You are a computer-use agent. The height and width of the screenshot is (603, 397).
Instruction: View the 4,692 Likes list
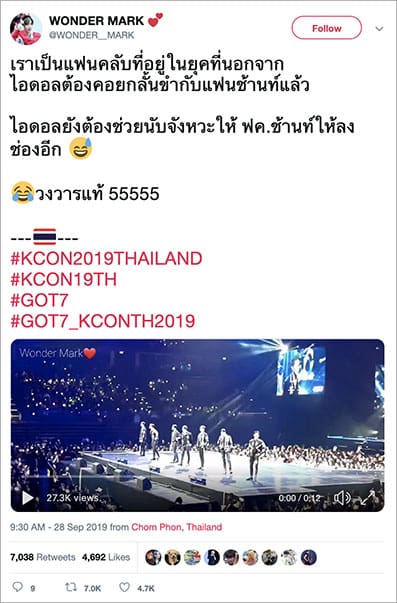click(x=106, y=557)
